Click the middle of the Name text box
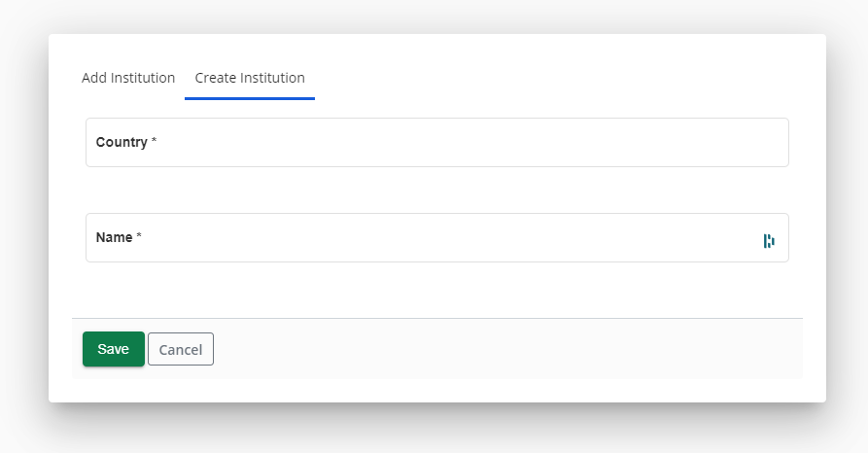Viewport: 868px width, 453px height. pyautogui.click(x=437, y=238)
